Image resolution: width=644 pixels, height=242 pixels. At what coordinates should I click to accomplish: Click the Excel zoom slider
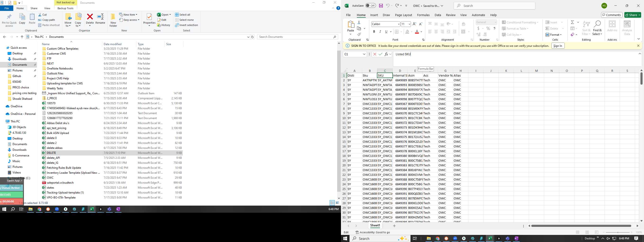coord(617,232)
